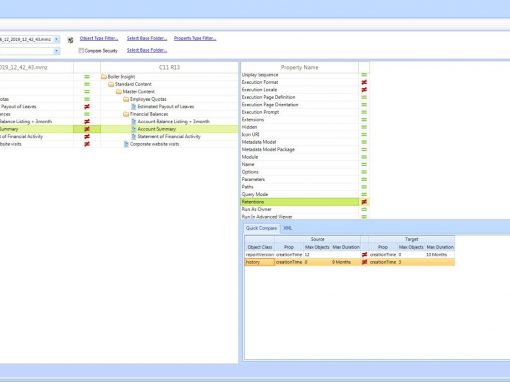The width and height of the screenshot is (510, 382).
Task: Click the not-equal icon for Account Balance Listing row
Action: coord(87,122)
